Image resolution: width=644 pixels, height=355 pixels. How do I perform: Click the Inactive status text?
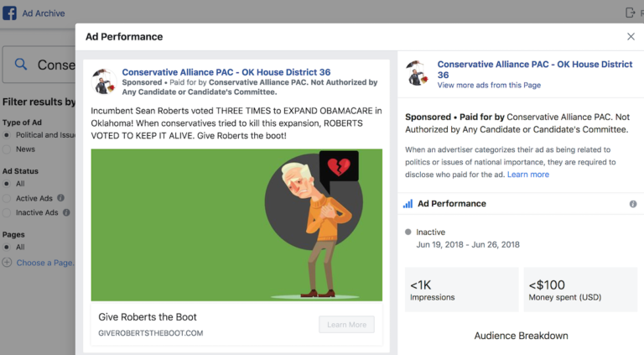click(x=430, y=232)
